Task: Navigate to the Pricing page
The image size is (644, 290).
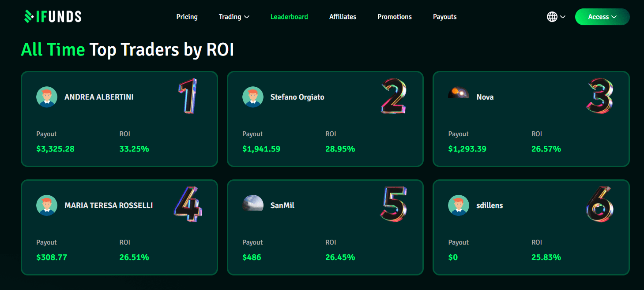Action: tap(187, 17)
